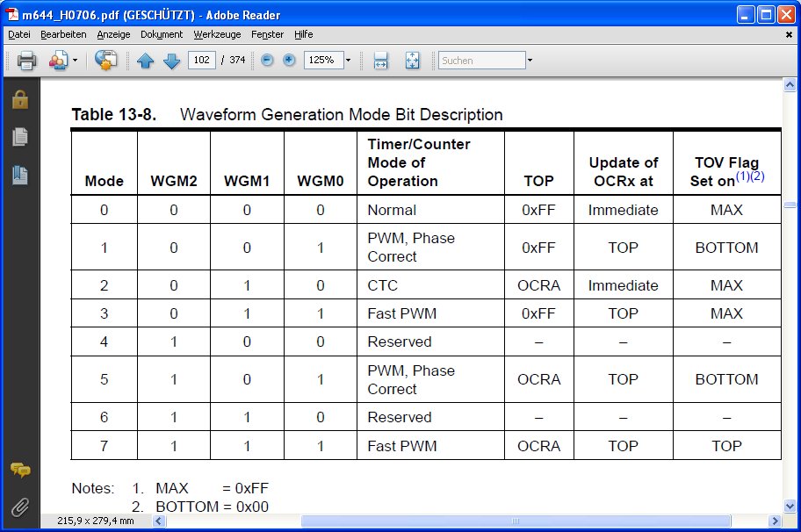
Task: Open the Hilfe menu
Action: (x=303, y=34)
